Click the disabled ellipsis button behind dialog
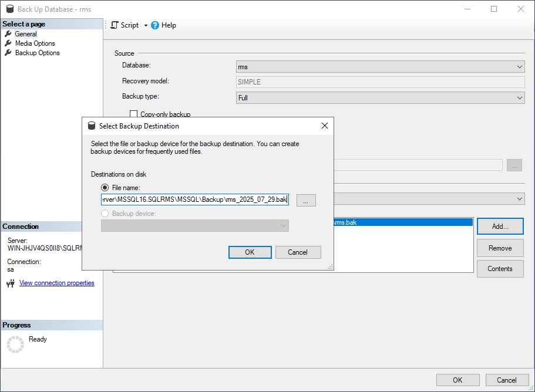This screenshot has width=535, height=392. pos(514,165)
